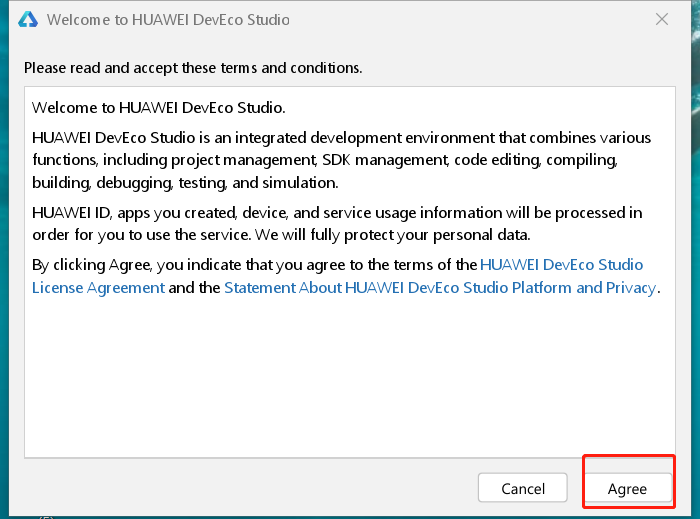Viewport: 700px width, 519px height.
Task: Open the HUAWEI DevEco Studio License Agreement link
Action: coord(338,276)
